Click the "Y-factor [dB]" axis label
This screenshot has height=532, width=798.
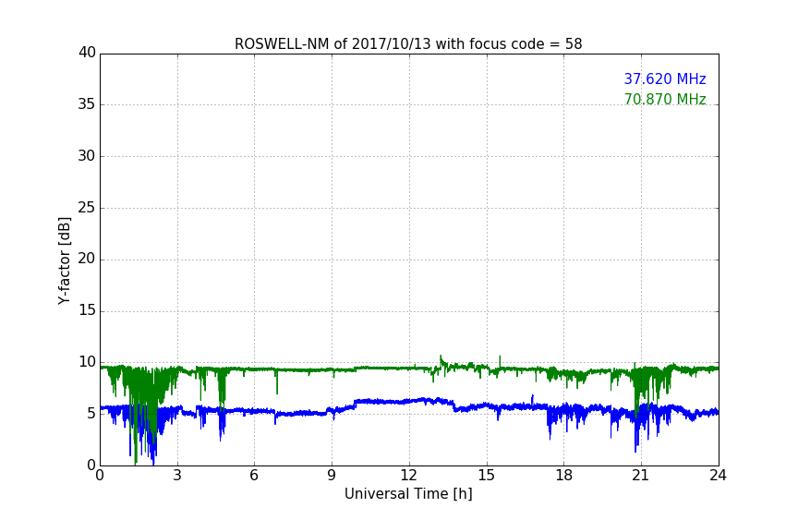(64, 260)
